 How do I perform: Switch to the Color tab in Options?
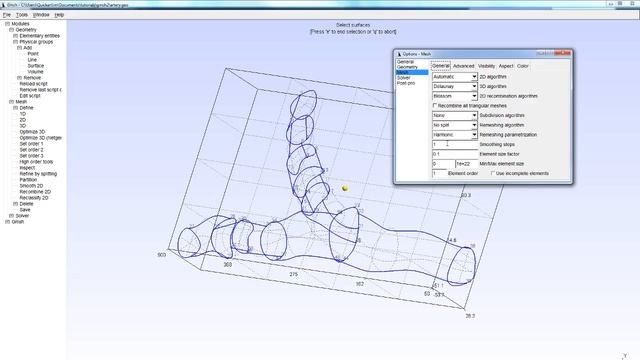tap(522, 66)
